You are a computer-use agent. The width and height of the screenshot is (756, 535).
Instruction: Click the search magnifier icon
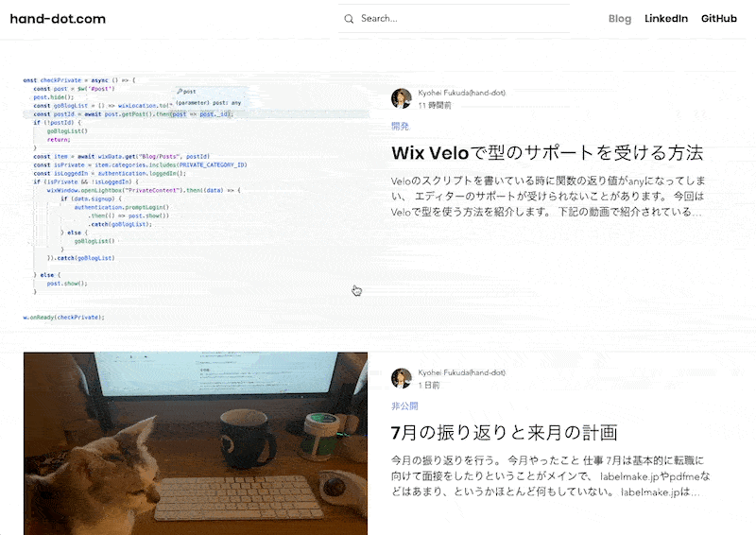pos(349,19)
